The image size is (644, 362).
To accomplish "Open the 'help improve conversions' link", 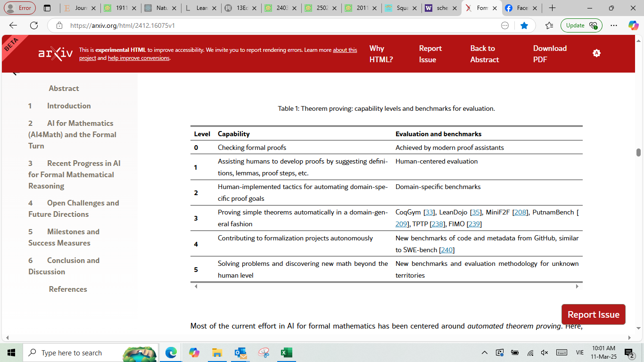I will point(139,58).
